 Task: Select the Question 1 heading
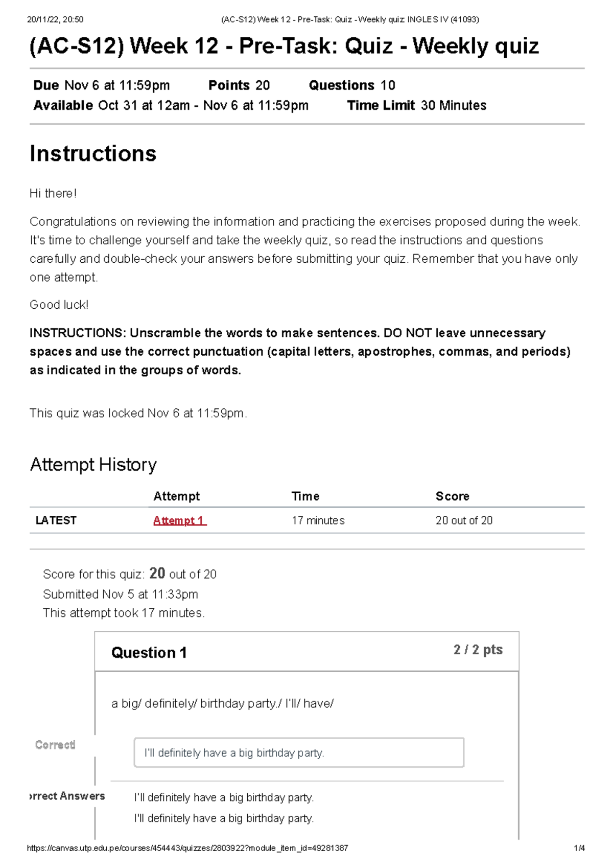pyautogui.click(x=149, y=653)
